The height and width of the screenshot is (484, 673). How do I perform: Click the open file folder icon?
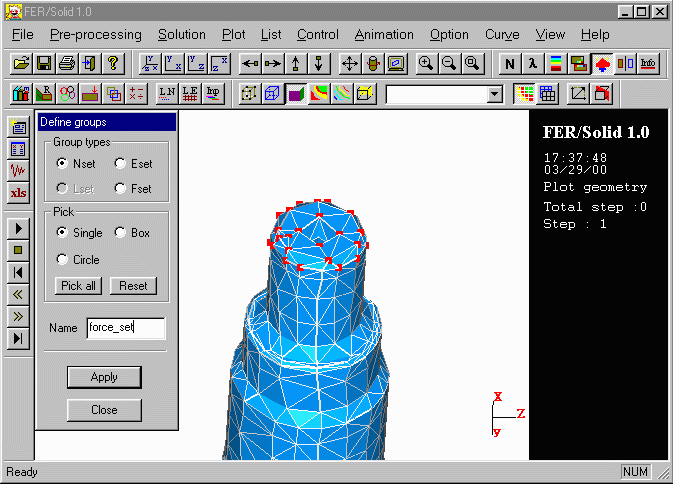[21, 63]
